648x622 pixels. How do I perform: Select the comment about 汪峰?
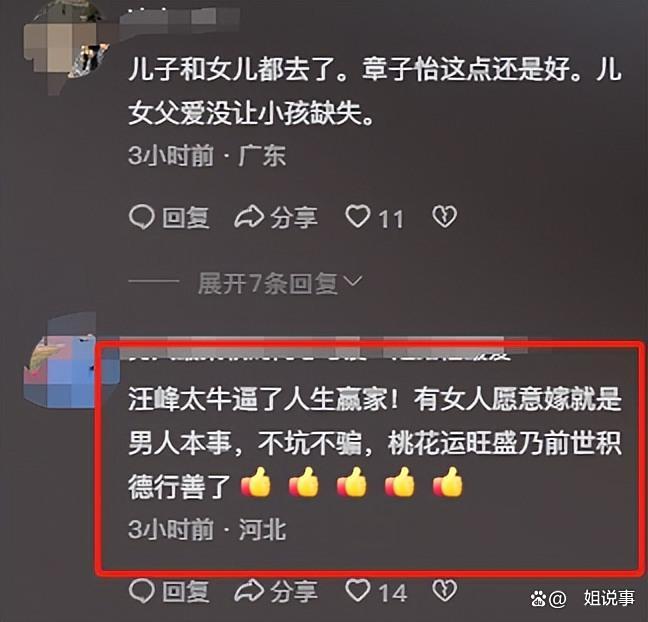click(374, 443)
